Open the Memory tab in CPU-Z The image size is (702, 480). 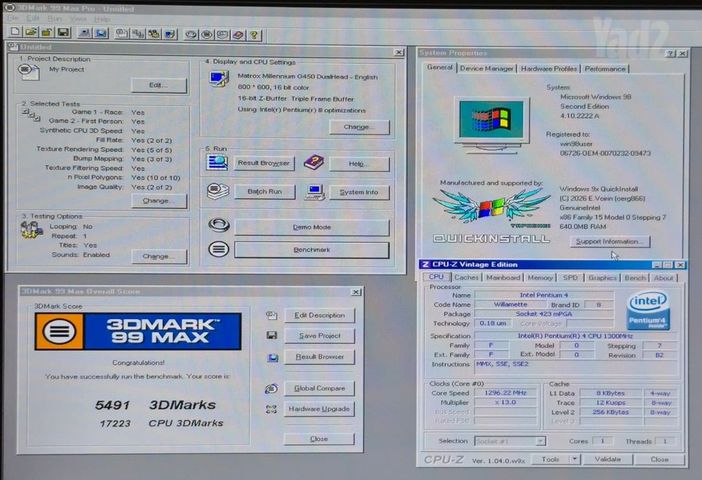(x=540, y=278)
